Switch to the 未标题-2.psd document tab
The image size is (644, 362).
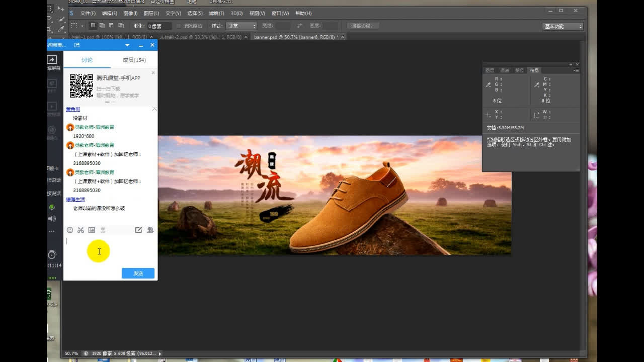pyautogui.click(x=200, y=37)
